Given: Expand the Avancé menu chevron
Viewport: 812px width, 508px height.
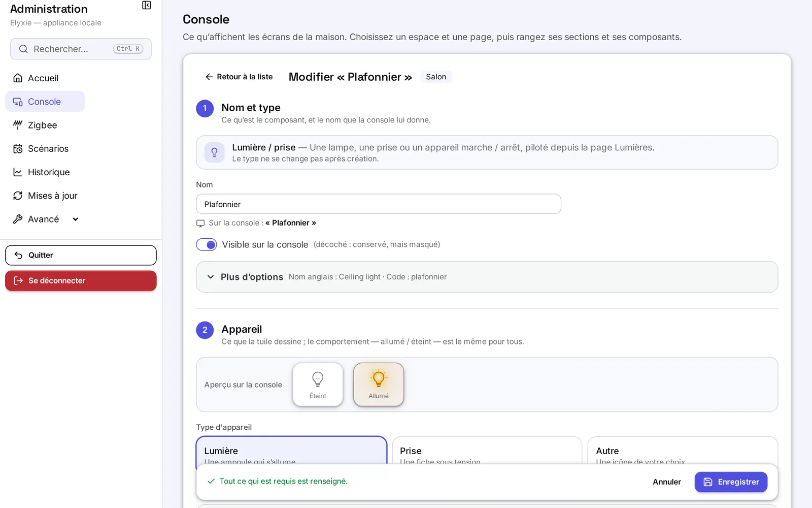Looking at the screenshot, I should coord(76,219).
